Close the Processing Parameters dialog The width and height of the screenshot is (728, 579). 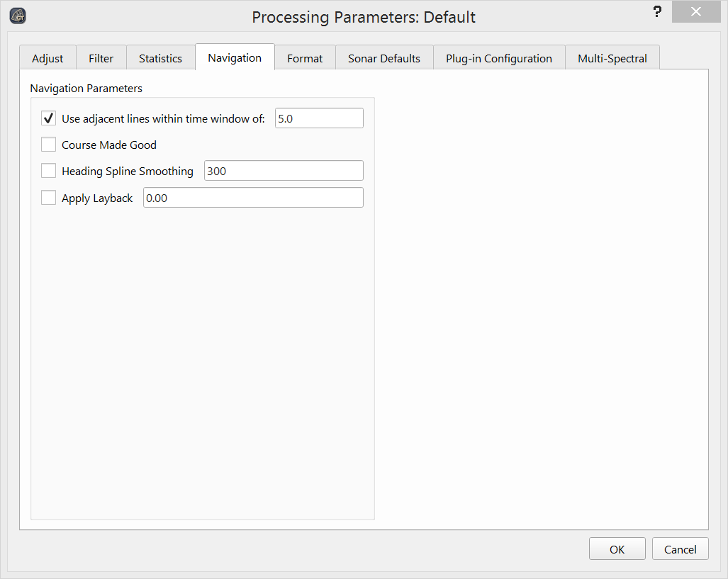[695, 11]
